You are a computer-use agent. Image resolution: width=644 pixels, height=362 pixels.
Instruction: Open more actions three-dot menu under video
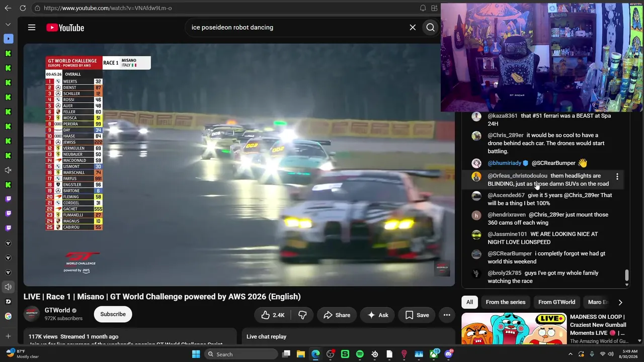tap(447, 315)
